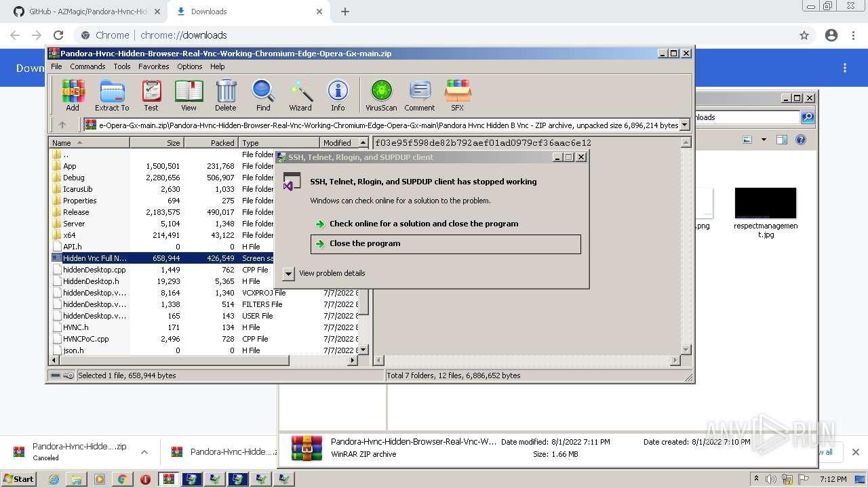The image size is (868, 488).
Task: Click the Explorer search Downloads field
Action: [747, 117]
